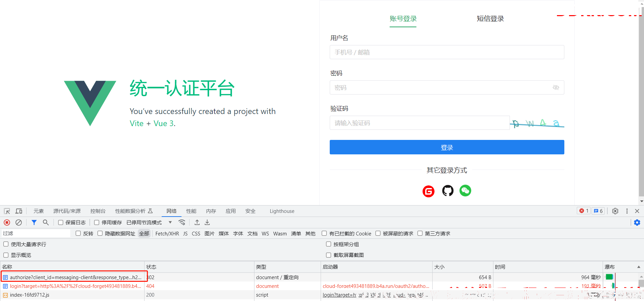Viewport: 644px width, 301px height.
Task: Filter requests by 图片 type
Action: (209, 233)
